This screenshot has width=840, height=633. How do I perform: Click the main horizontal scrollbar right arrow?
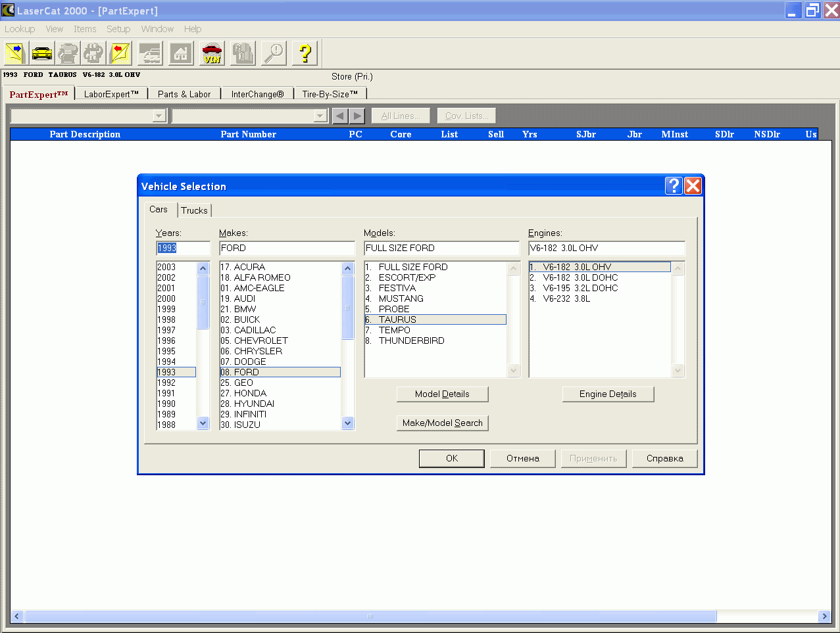tap(824, 617)
